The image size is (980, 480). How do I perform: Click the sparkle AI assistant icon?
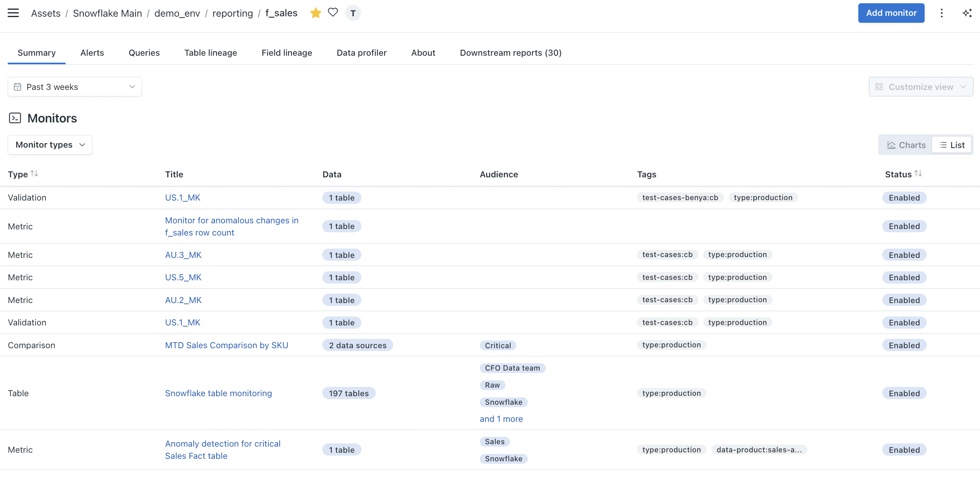tap(967, 13)
